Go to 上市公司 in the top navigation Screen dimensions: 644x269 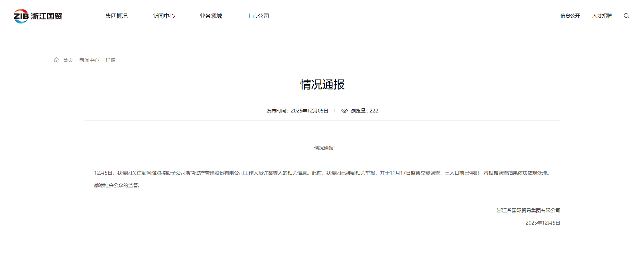pos(258,16)
